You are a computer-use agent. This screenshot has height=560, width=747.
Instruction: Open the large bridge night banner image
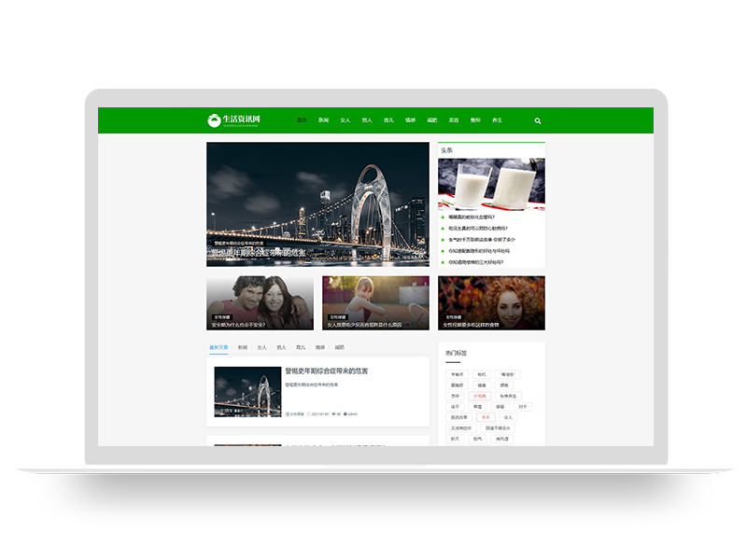[x=317, y=203]
